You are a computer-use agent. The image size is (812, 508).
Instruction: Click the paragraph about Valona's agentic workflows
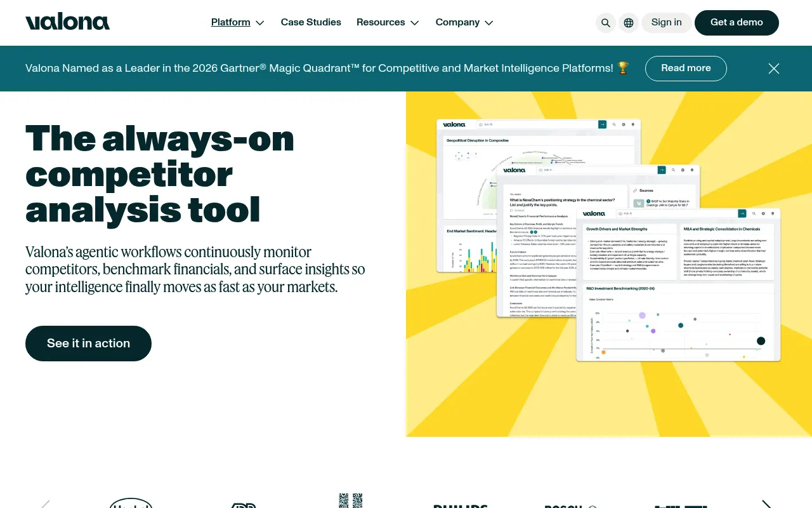click(195, 269)
